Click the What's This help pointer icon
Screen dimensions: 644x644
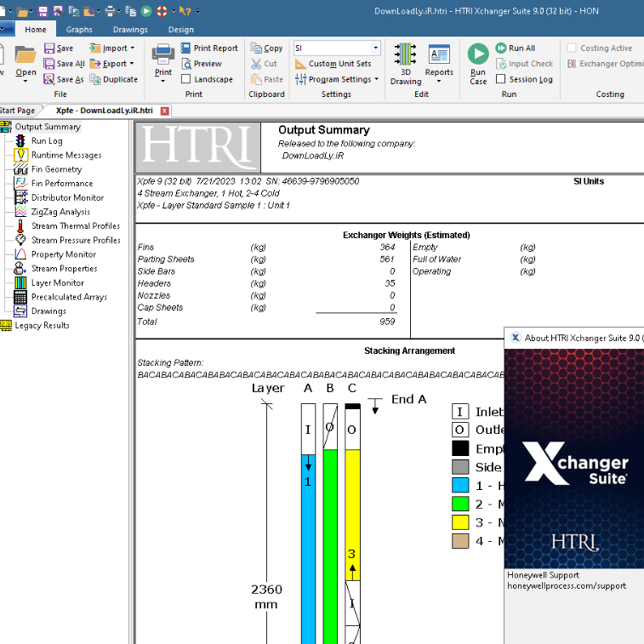(x=185, y=11)
